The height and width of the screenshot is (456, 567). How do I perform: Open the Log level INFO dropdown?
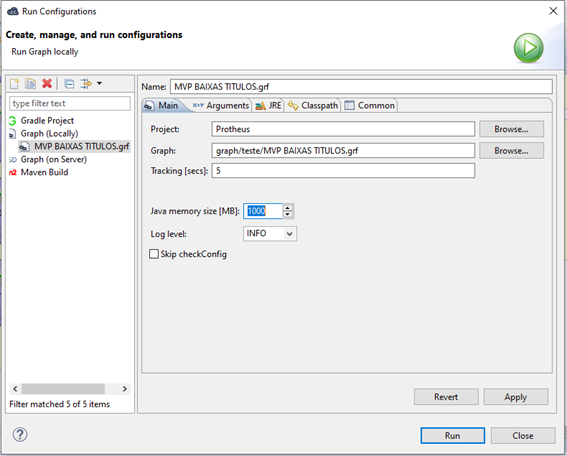click(x=270, y=234)
